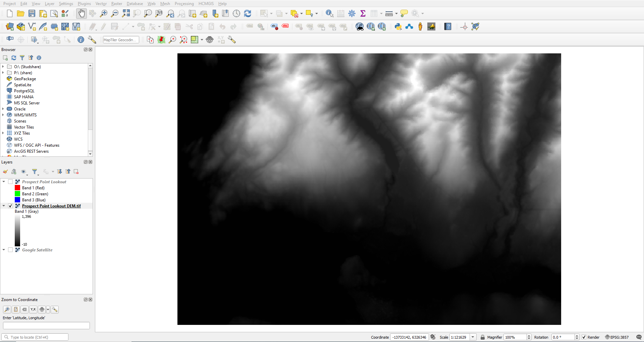This screenshot has height=342, width=644.
Task: Uncheck the Prospect Point Lookout DEM.tif layer
Action: 10,206
